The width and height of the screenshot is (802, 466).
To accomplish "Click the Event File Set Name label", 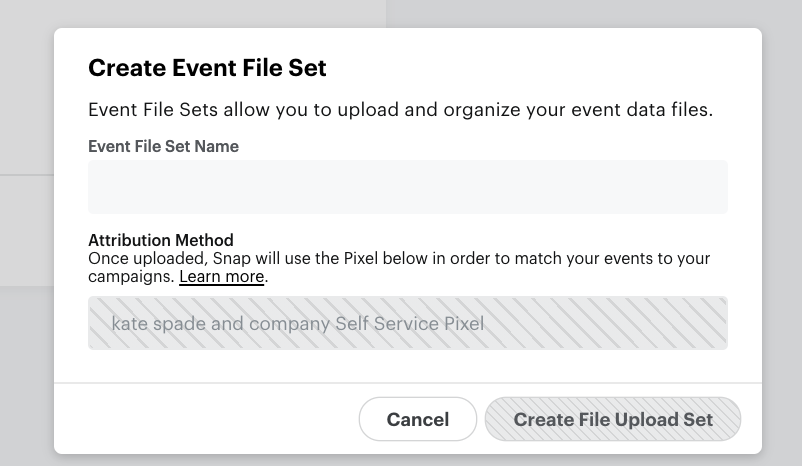I will click(x=163, y=146).
